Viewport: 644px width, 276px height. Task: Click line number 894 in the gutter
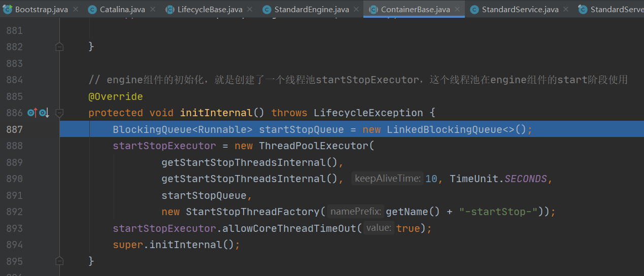click(x=14, y=245)
